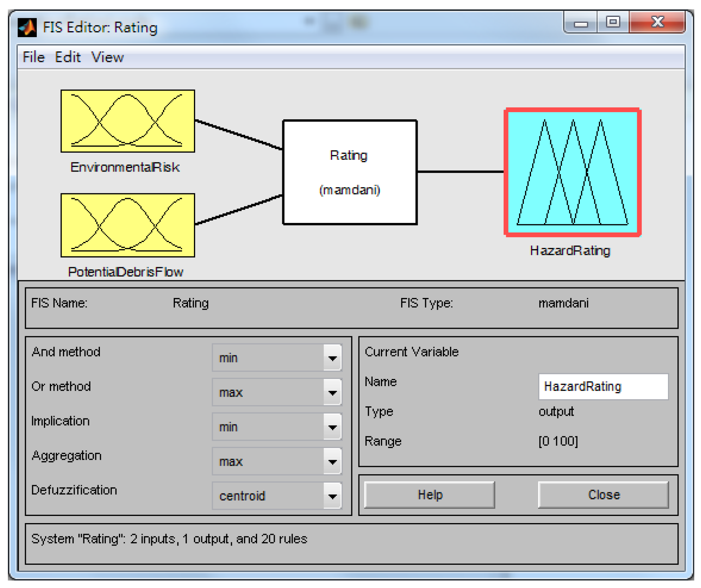The image size is (701, 588).
Task: Minimize the FIS Editor window
Action: (x=581, y=23)
